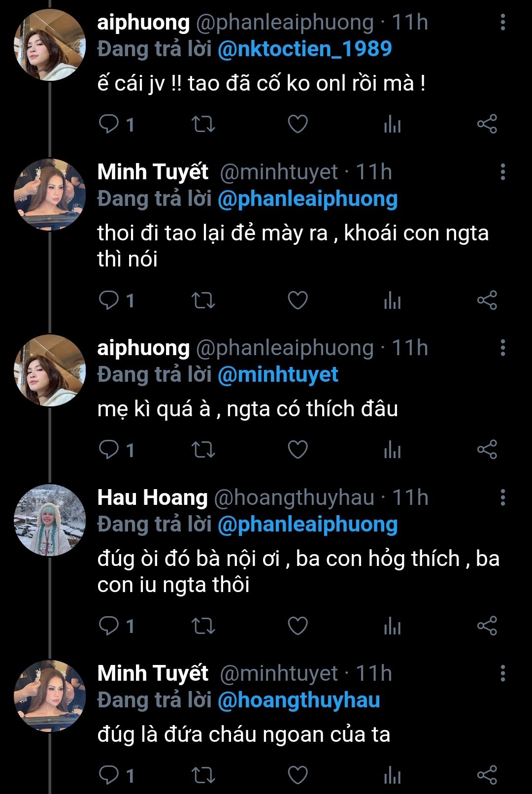This screenshot has height=794, width=532.
Task: Tap Hau Hoang's snowy profile picture
Action: (x=50, y=520)
